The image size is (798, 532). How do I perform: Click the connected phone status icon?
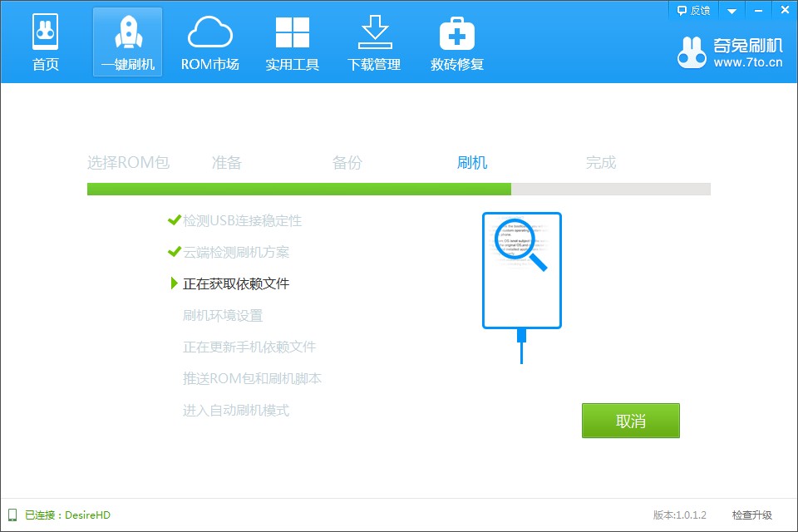coord(12,515)
